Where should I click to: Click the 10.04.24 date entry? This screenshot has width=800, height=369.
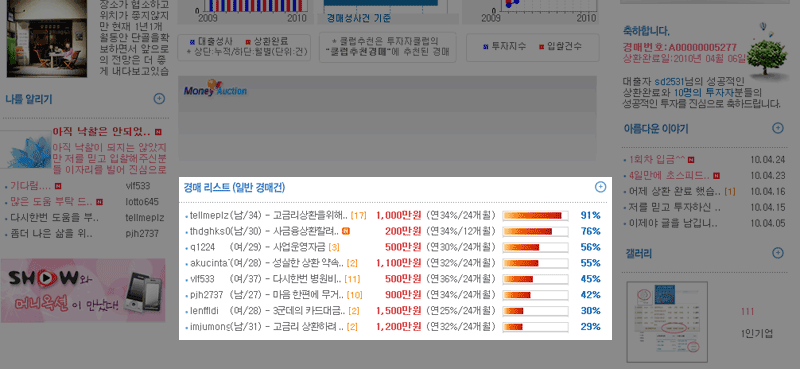point(767,160)
